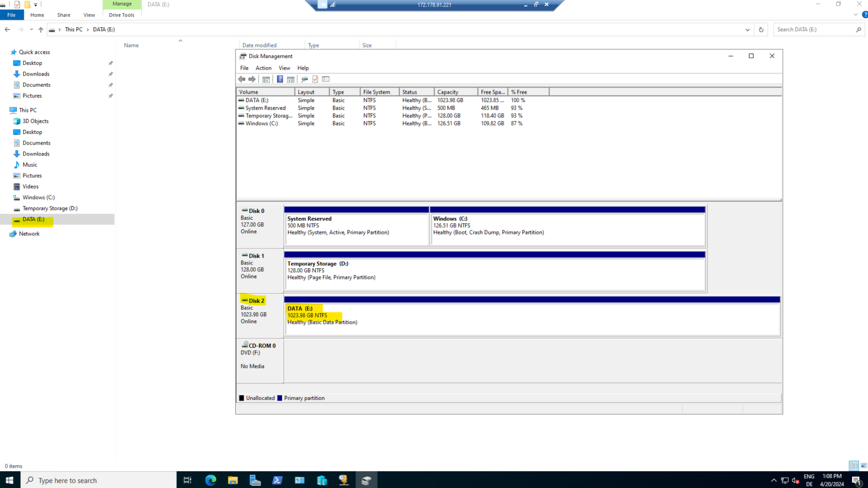Click This PC in the breadcrumb path
Screen dimensions: 868x488
[73, 29]
